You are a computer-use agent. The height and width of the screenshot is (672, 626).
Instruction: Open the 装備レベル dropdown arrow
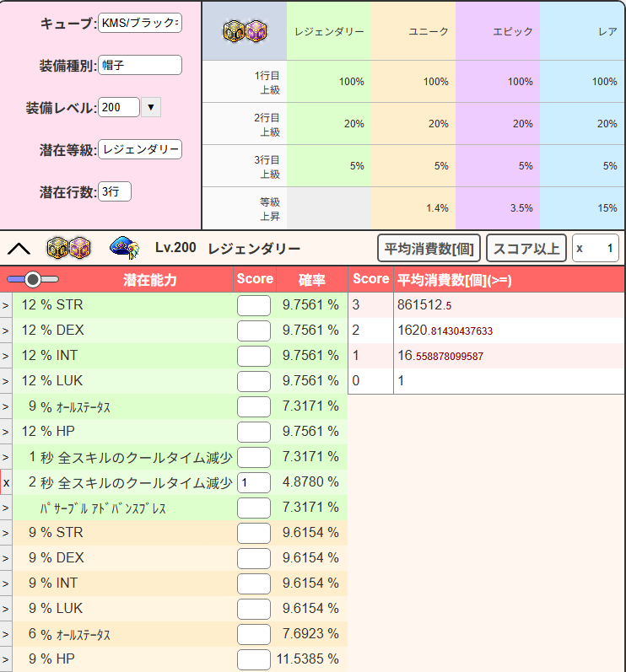point(151,107)
